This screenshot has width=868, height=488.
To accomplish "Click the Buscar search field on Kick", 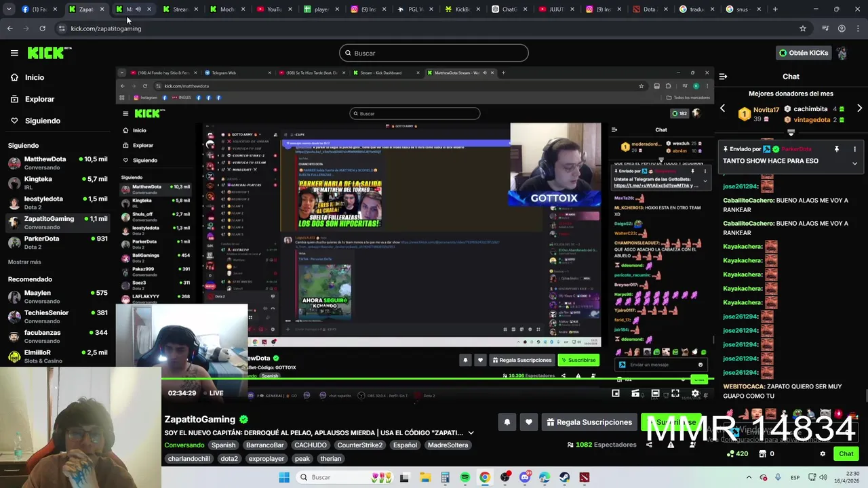I will click(434, 53).
